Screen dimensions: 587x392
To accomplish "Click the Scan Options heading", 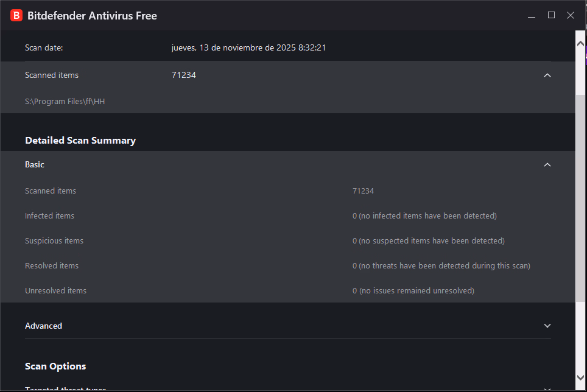I will pyautogui.click(x=55, y=366).
